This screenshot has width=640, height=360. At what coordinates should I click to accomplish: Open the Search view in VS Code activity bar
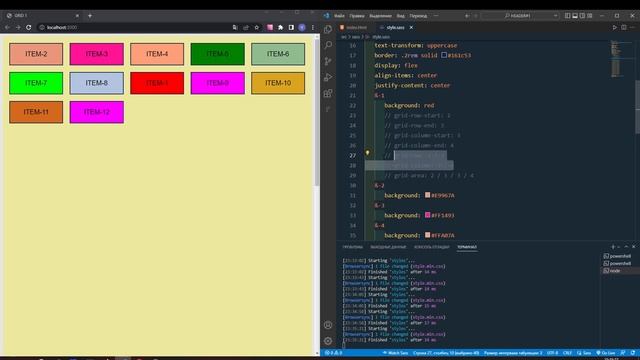[x=328, y=45]
